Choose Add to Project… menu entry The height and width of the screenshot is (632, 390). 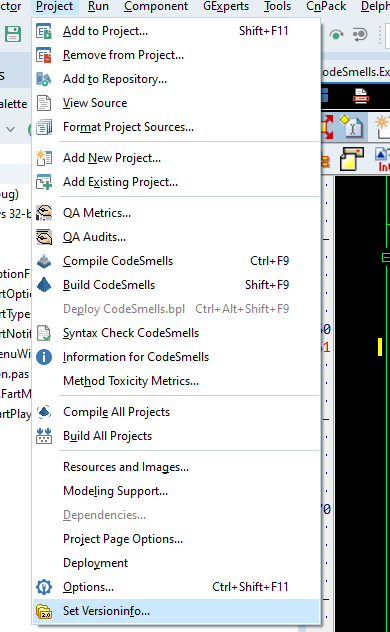tap(176, 31)
